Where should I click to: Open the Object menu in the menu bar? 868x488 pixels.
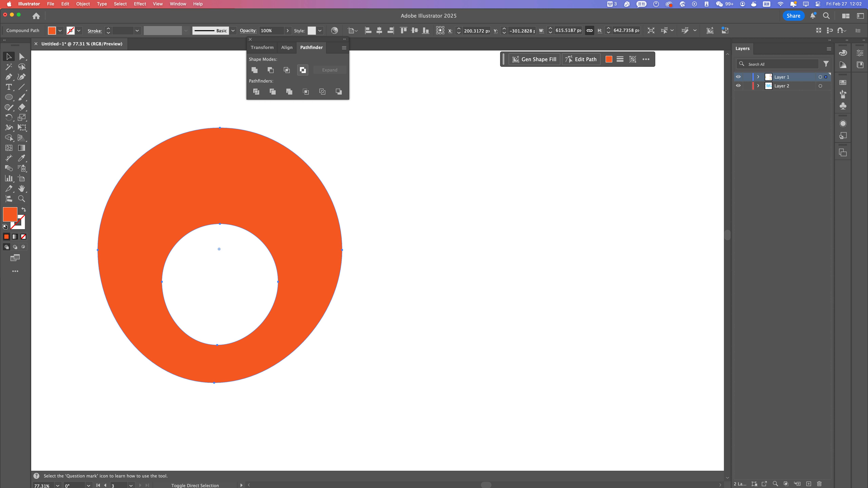(x=83, y=4)
